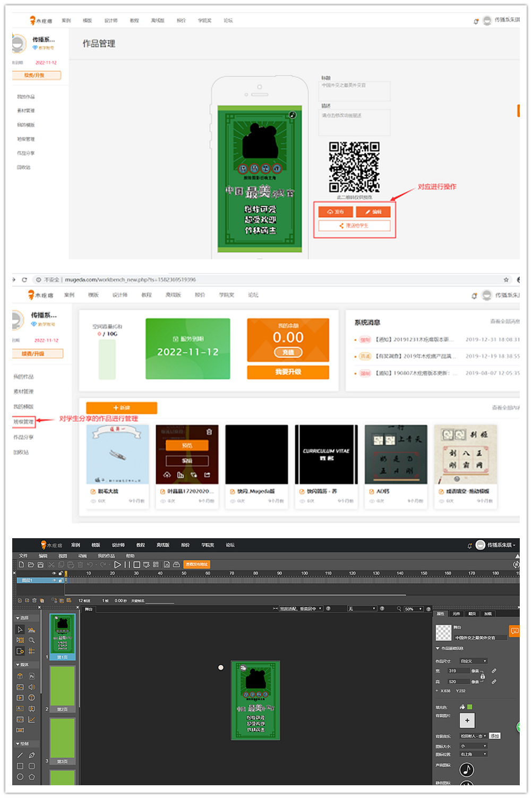Click the image import icon in the 媒体 section
This screenshot has width=532, height=798.
click(x=20, y=687)
